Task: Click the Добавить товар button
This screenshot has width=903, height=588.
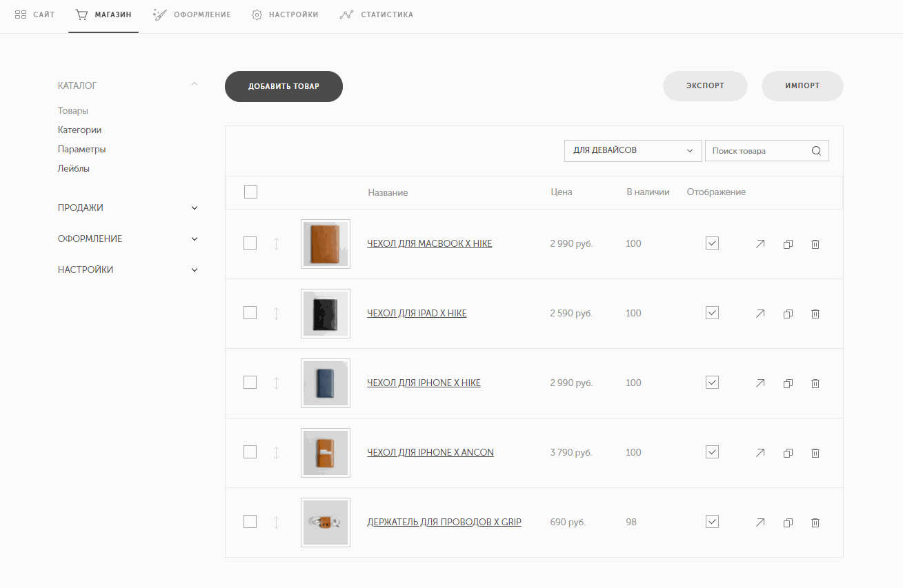Action: [x=284, y=86]
